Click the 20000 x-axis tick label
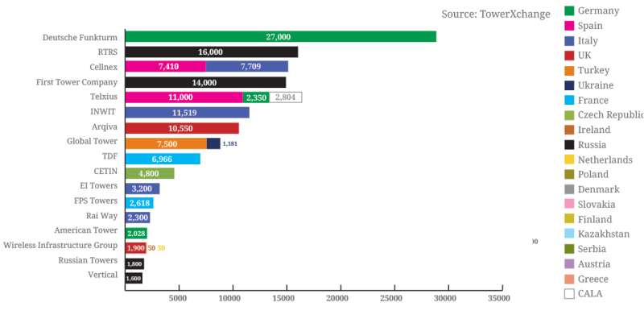Image resolution: width=644 pixels, height=319 pixels. point(341,298)
